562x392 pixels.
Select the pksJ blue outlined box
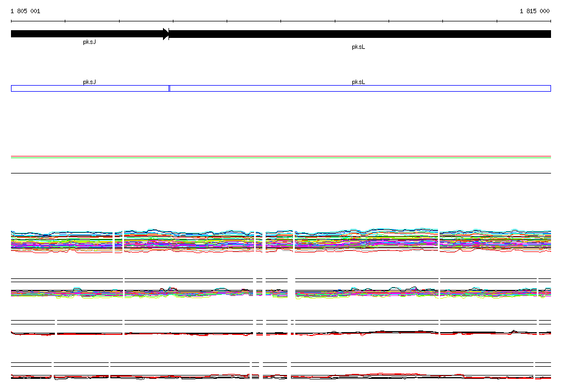[90, 88]
